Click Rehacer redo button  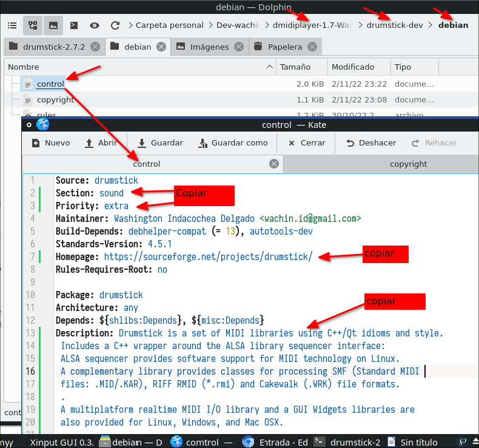(434, 142)
